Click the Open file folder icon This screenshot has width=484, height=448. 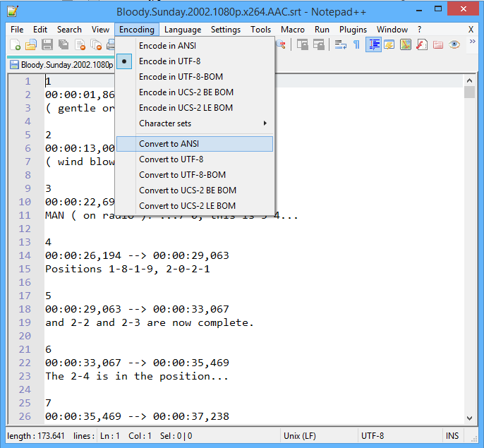pyautogui.click(x=31, y=44)
